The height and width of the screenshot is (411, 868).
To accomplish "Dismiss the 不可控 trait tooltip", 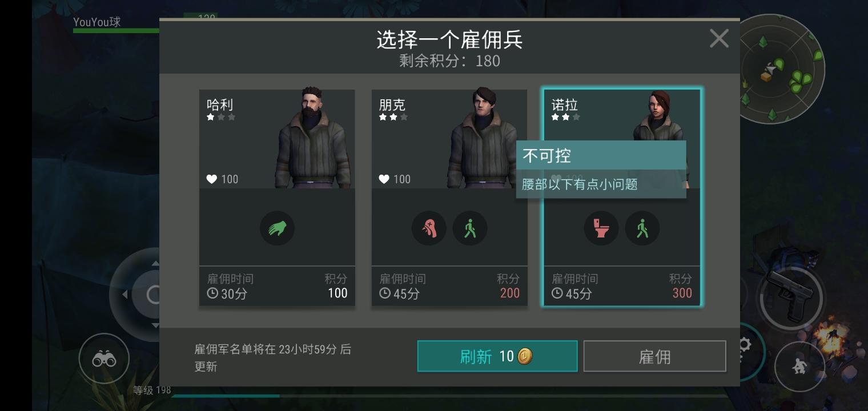I will (x=601, y=170).
